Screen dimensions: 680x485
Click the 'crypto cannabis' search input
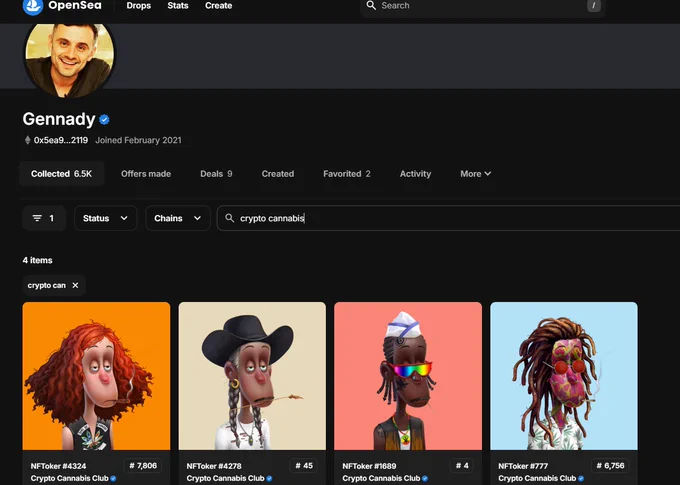(448, 218)
